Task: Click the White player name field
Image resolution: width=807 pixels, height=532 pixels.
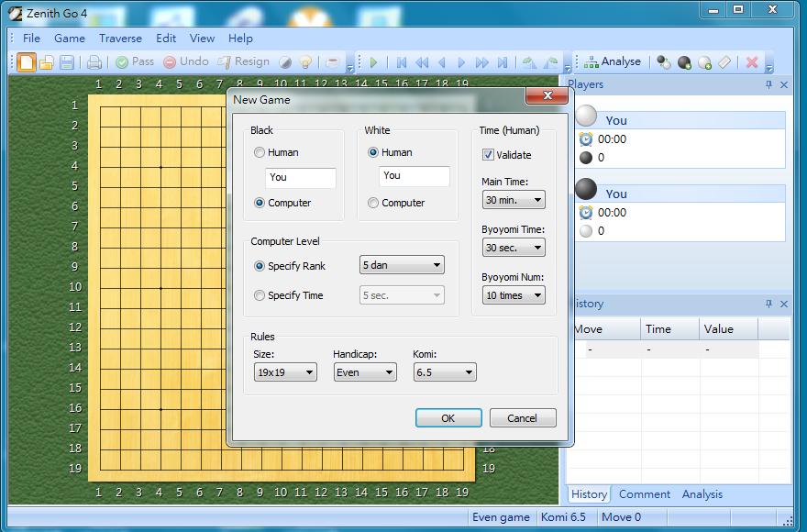Action: point(415,175)
